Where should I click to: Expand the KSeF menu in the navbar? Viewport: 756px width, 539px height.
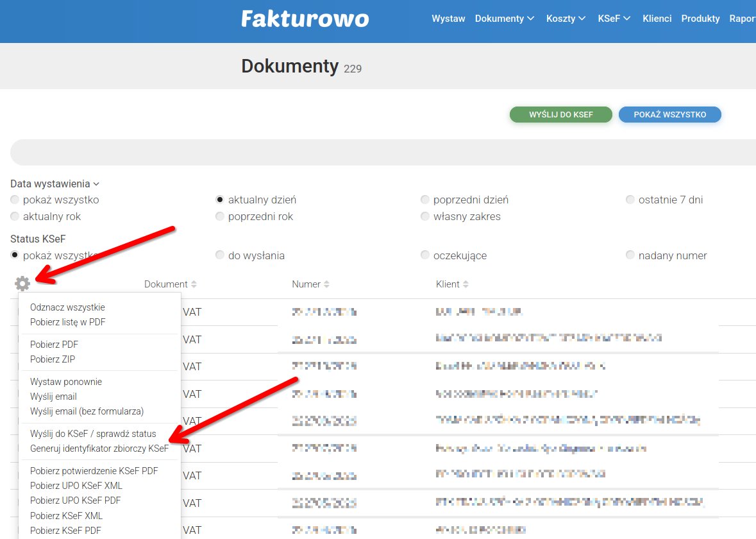(614, 19)
